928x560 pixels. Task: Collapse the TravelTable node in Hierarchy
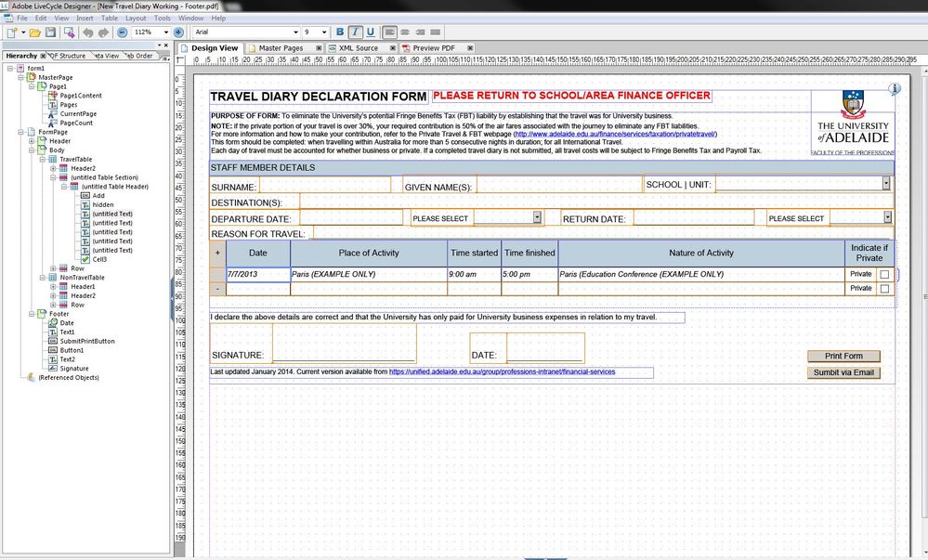(x=43, y=159)
